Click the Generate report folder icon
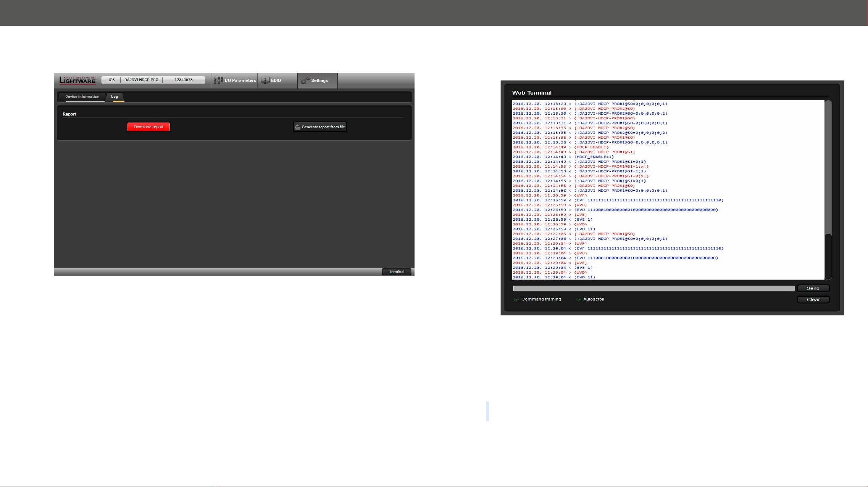The height and width of the screenshot is (487, 868). (298, 127)
